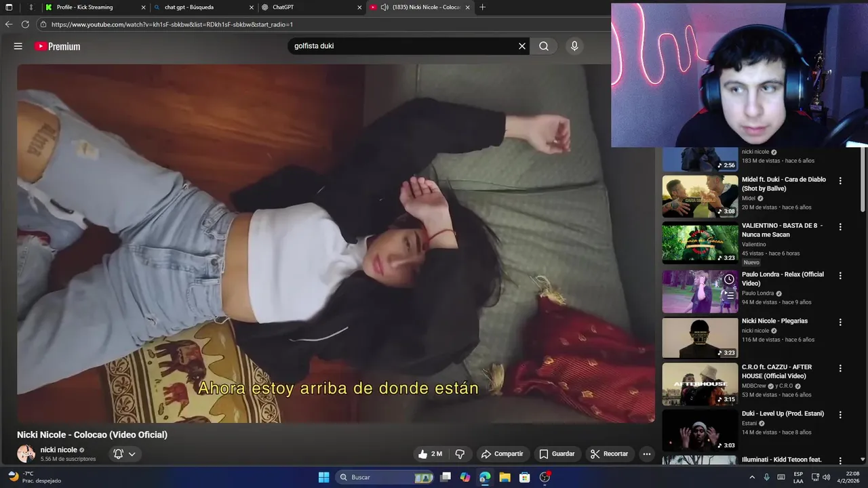This screenshot has height=488, width=868.
Task: Open Microsoft Store from taskbar
Action: (x=524, y=477)
